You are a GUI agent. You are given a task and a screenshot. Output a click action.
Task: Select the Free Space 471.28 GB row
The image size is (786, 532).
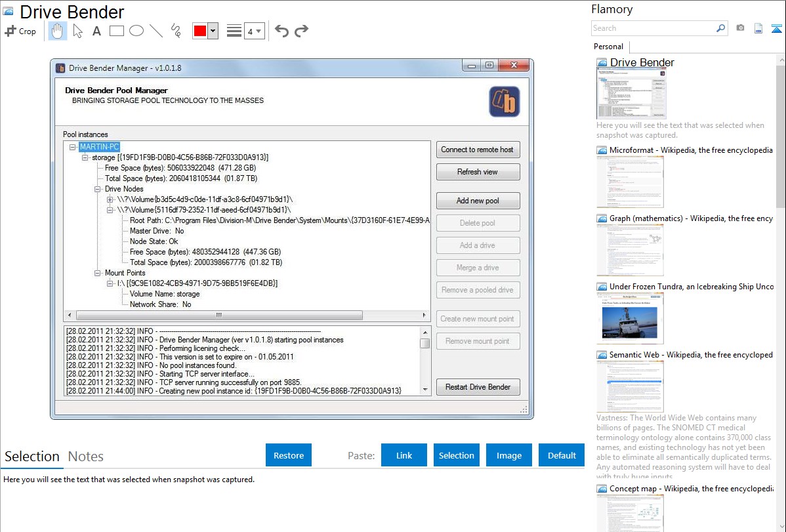click(x=180, y=168)
